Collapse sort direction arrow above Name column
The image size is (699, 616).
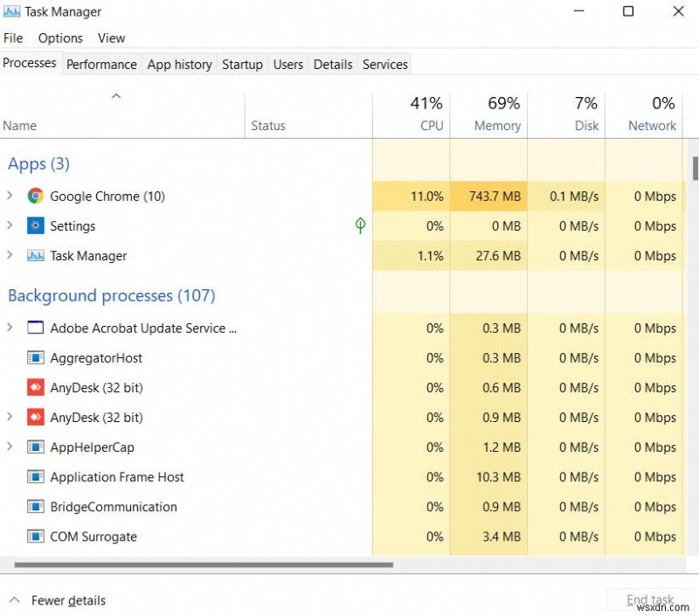pyautogui.click(x=116, y=96)
